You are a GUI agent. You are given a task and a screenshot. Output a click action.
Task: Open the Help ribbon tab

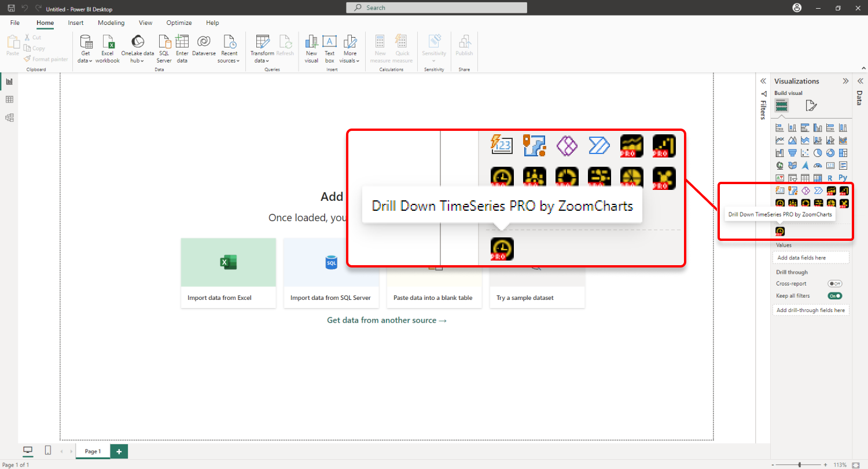tap(212, 23)
